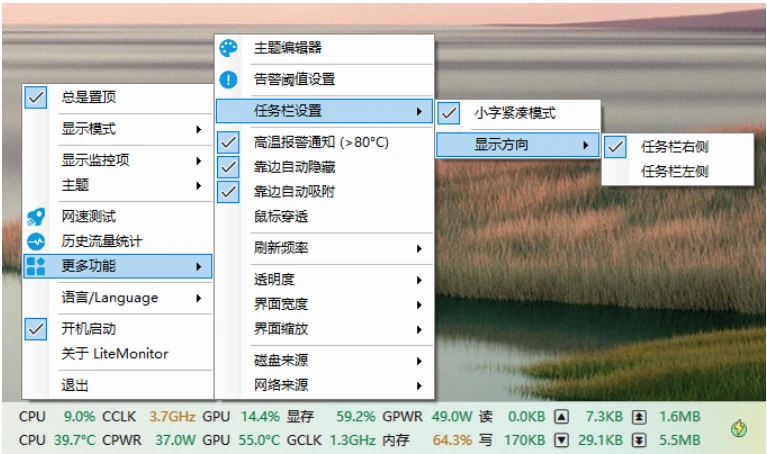Toggle 小字紧凑模式 checkbox
Image resolution: width=767 pixels, height=454 pixels.
click(449, 113)
